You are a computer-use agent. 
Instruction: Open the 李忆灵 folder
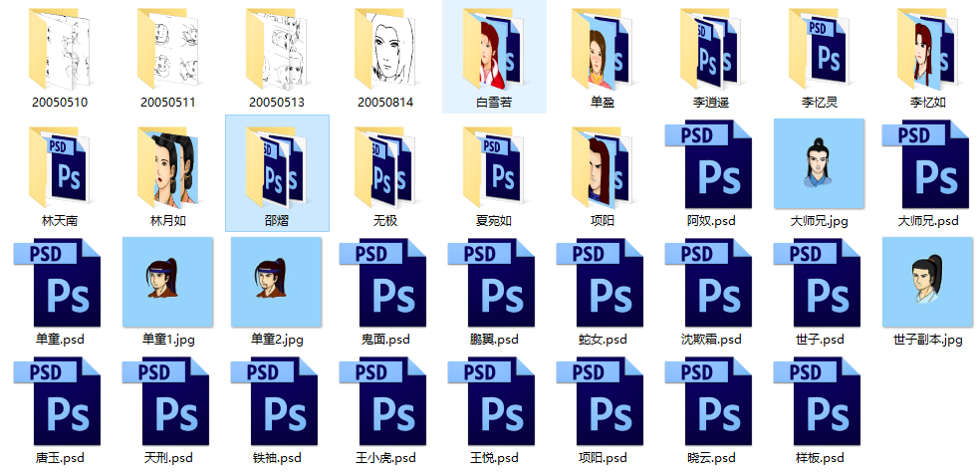point(820,49)
